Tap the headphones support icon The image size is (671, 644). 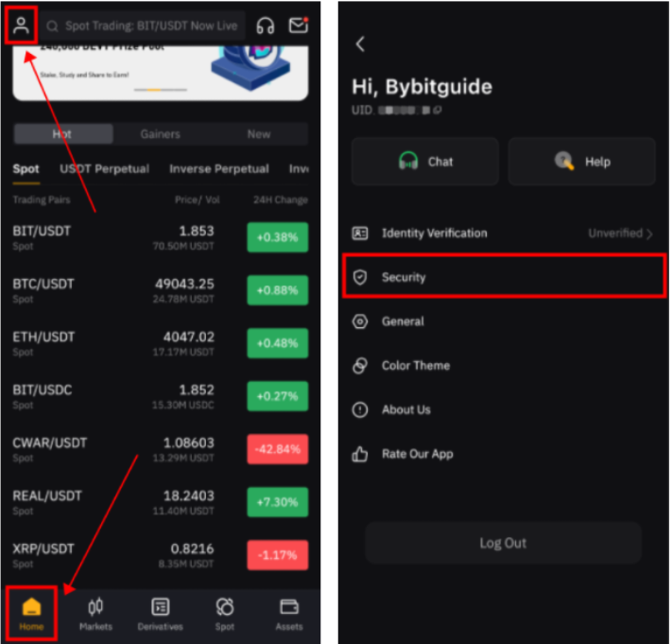click(x=265, y=26)
